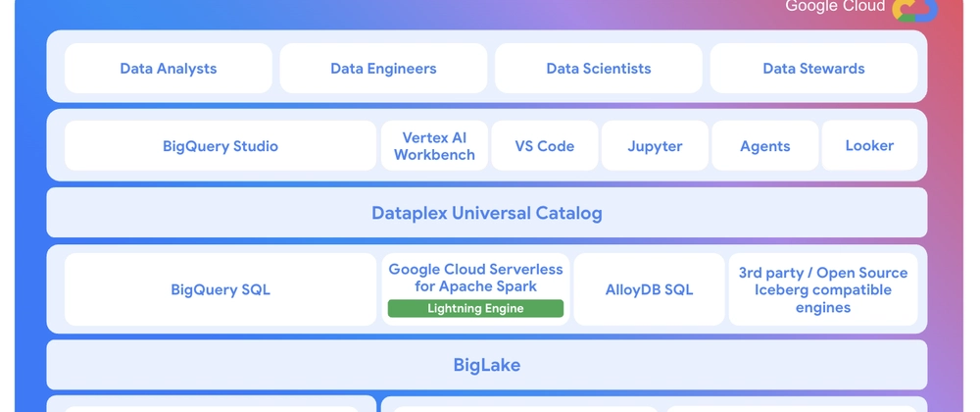
Task: Click 3rd party Iceberg compatible engines box
Action: tap(823, 289)
